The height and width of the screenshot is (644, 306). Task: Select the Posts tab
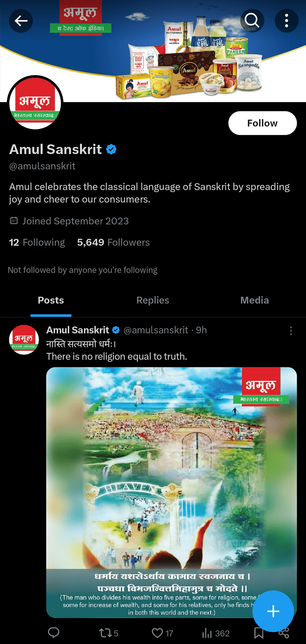click(x=51, y=300)
